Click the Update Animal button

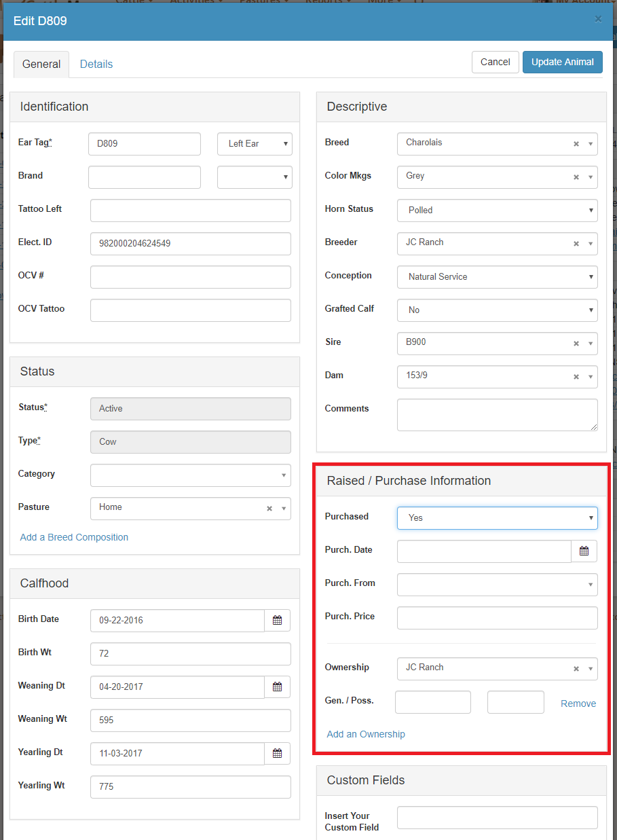(x=562, y=62)
